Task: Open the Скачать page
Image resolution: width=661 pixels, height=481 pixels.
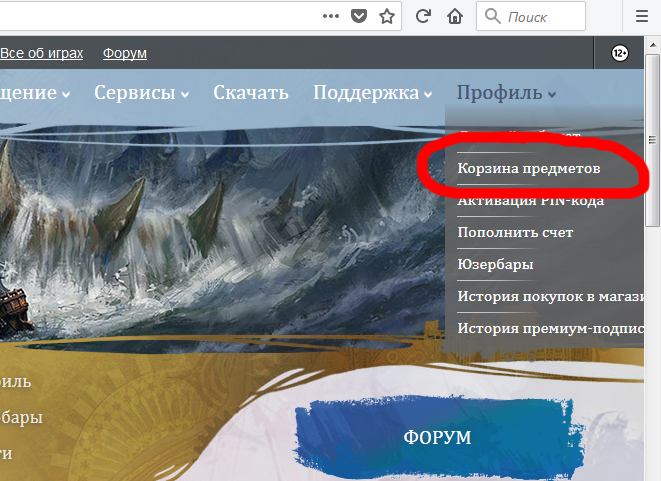Action: (x=251, y=92)
